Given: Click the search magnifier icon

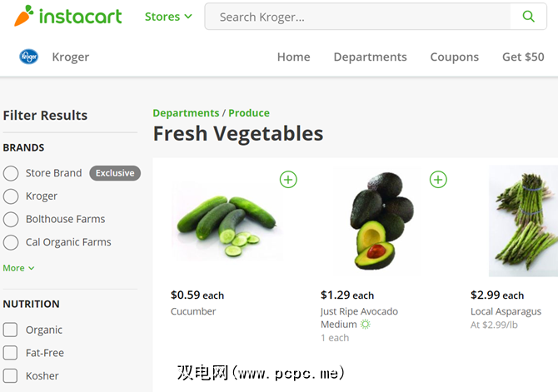Looking at the screenshot, I should pos(528,17).
